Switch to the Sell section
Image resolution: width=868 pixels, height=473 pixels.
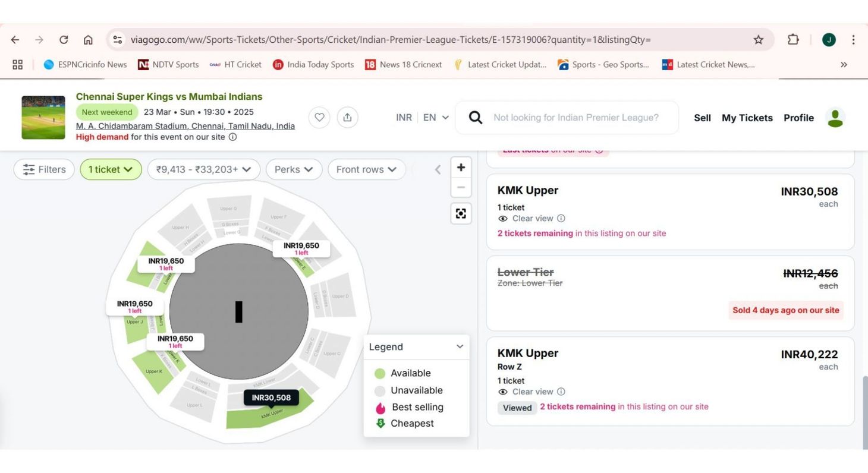point(702,118)
